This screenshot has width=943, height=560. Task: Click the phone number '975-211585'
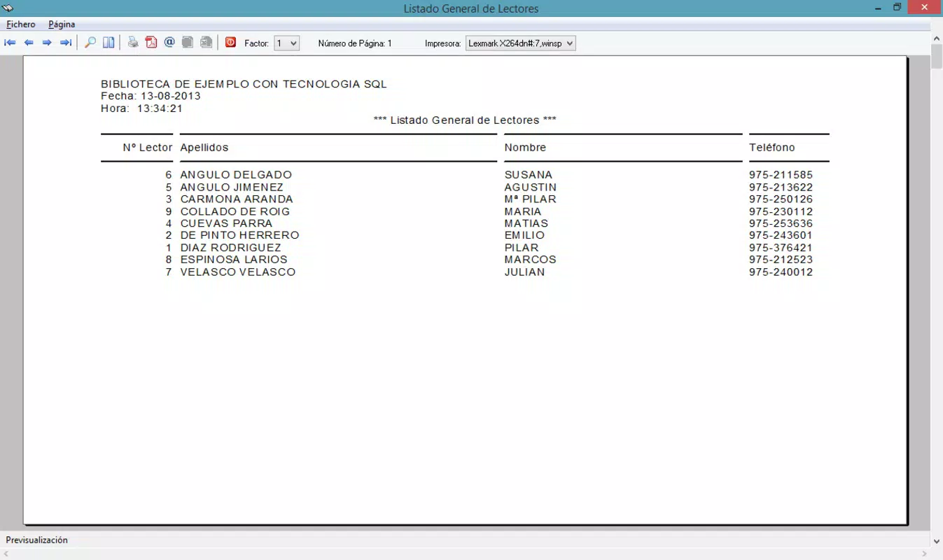[781, 175]
